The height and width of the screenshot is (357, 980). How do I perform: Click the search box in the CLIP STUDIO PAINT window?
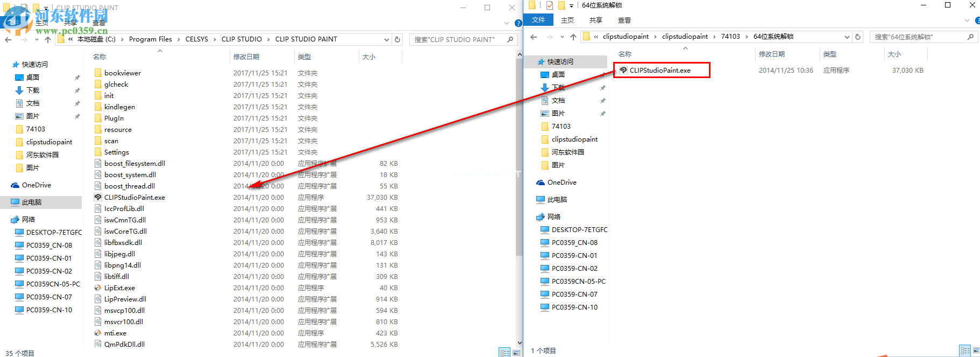(x=457, y=39)
